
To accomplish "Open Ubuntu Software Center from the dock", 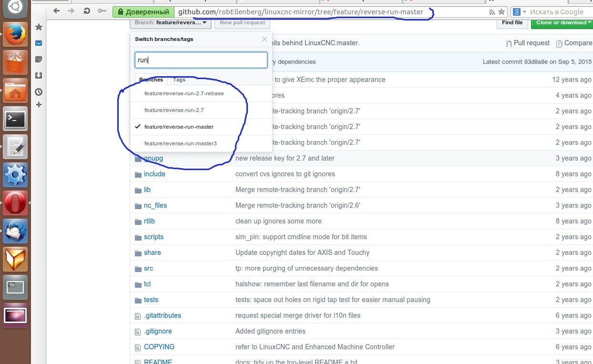I will coord(15,62).
